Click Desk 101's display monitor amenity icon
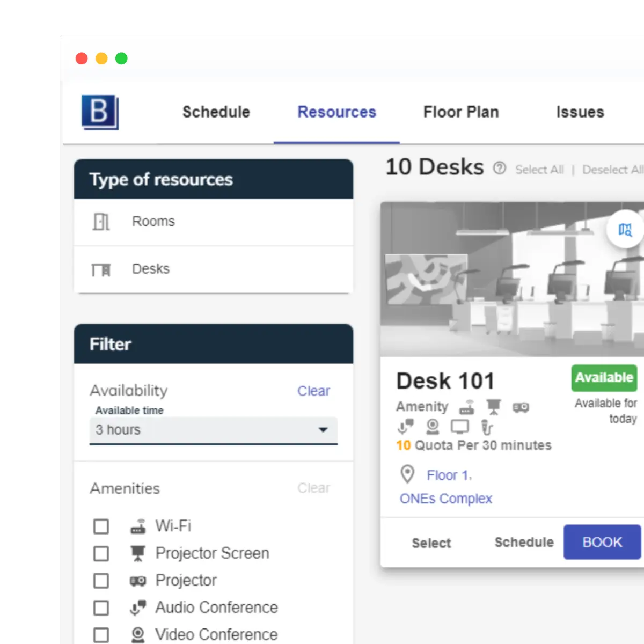The width and height of the screenshot is (644, 644). pyautogui.click(x=460, y=427)
